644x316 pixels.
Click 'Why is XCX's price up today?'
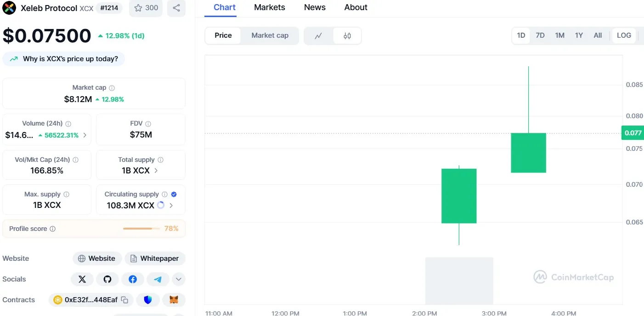64,59
